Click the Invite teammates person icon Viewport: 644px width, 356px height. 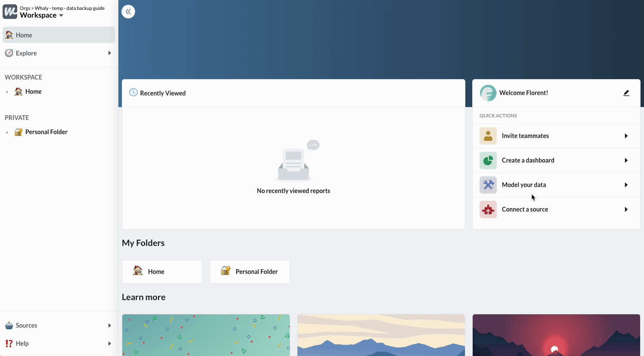click(x=488, y=136)
